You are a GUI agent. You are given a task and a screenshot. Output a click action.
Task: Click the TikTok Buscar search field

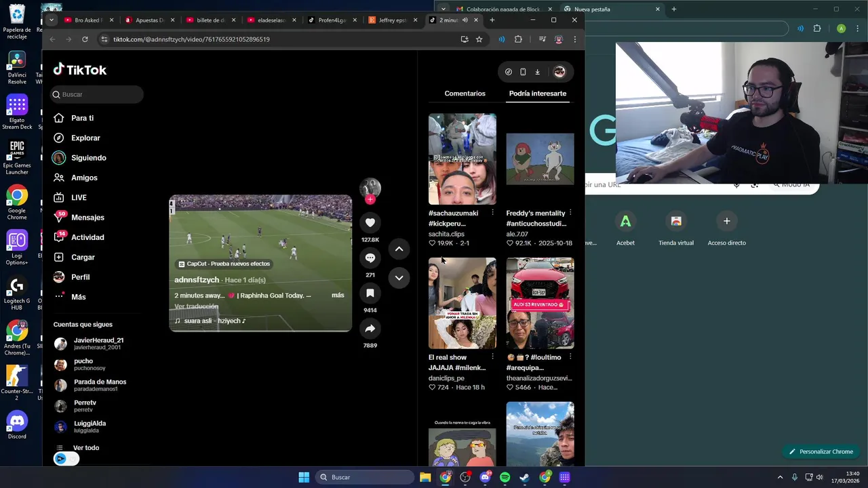tap(96, 94)
